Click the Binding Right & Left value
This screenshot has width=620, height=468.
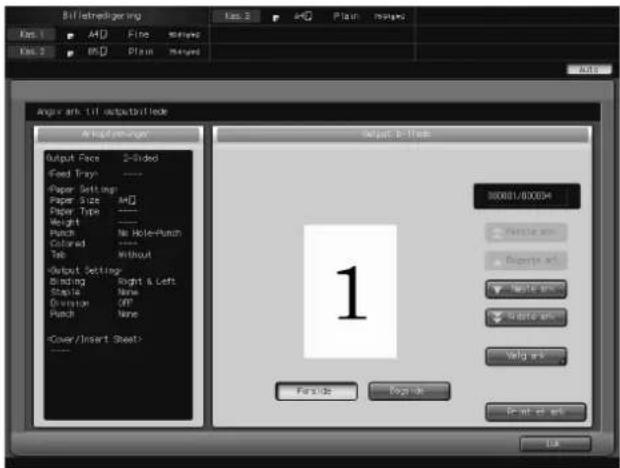coord(147,281)
